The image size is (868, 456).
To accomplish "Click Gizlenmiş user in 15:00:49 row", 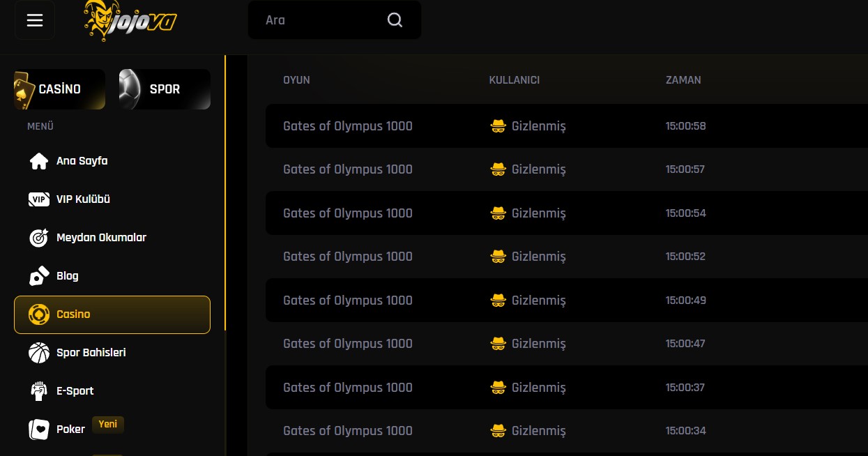I will tap(538, 301).
